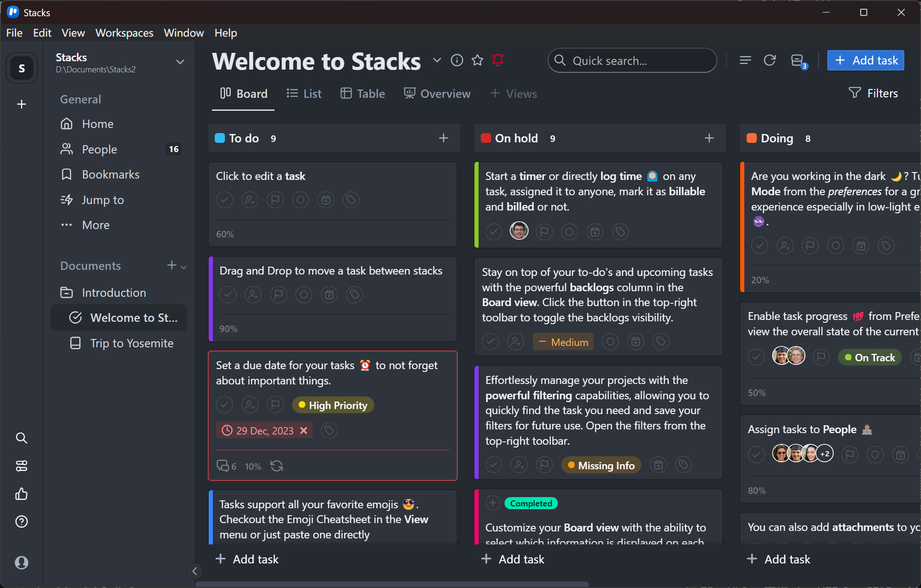Open the Workspaces menu

click(124, 32)
